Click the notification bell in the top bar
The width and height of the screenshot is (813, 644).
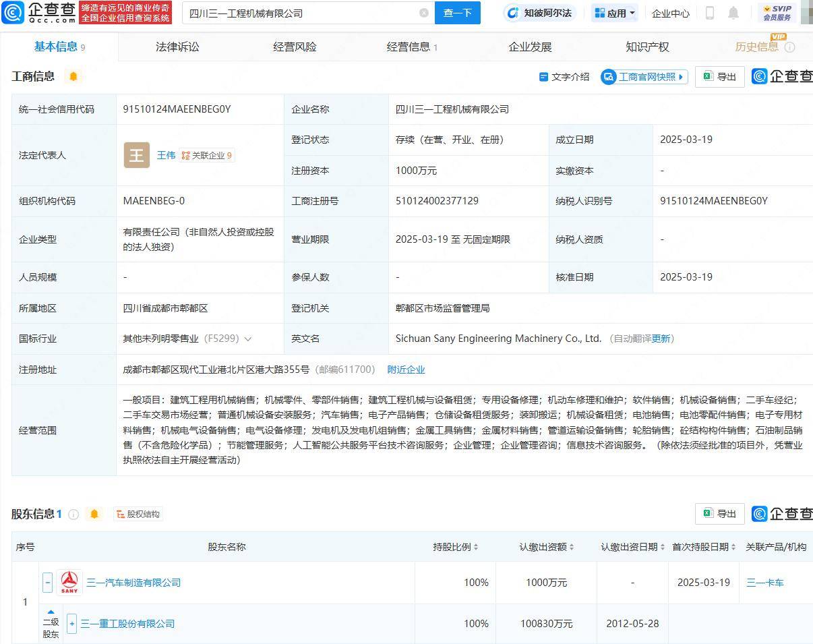734,12
